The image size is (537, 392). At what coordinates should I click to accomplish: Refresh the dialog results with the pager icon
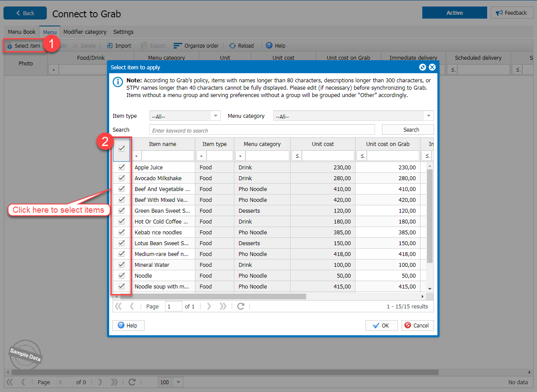(241, 306)
